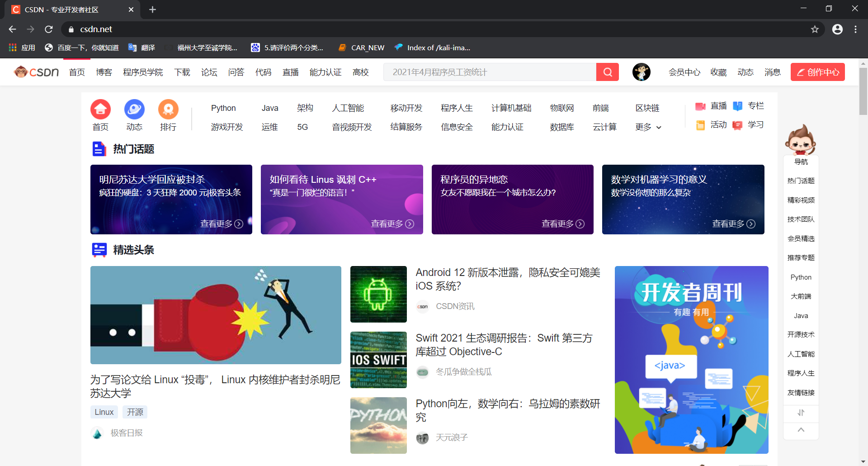Click the site lock icon

(x=71, y=29)
